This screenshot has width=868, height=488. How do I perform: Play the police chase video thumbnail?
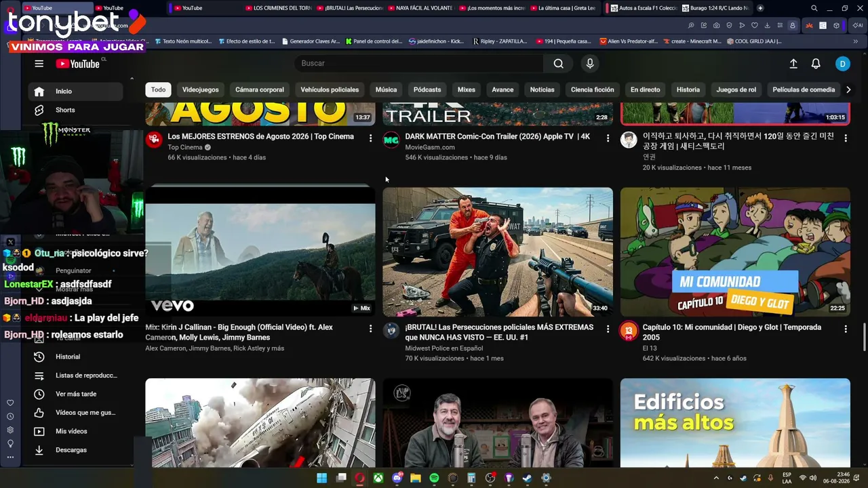coord(498,252)
